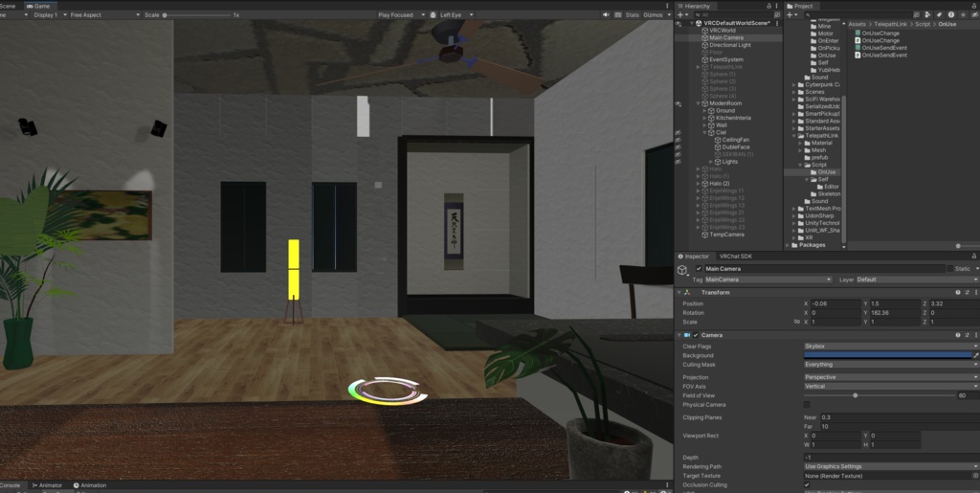Open the Left Eye dropdown
This screenshot has height=493, width=980.
pyautogui.click(x=457, y=14)
